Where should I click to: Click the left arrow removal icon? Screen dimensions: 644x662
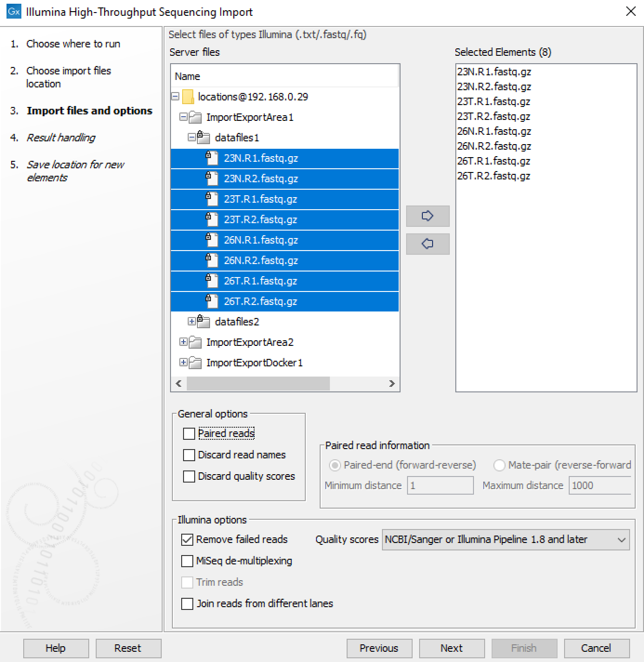tap(427, 243)
